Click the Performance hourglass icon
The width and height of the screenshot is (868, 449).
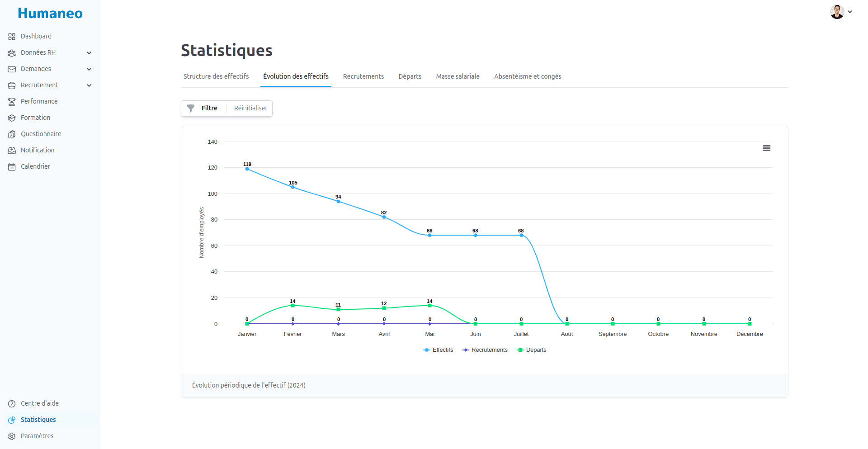(x=12, y=102)
